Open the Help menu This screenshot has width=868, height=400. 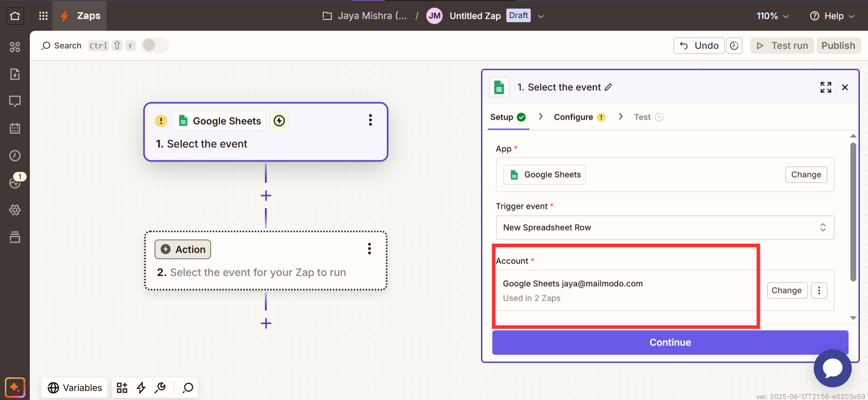[x=832, y=16]
